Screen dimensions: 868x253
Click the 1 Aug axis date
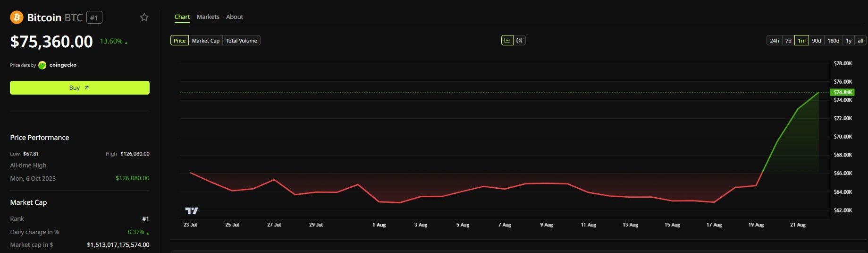[379, 225]
